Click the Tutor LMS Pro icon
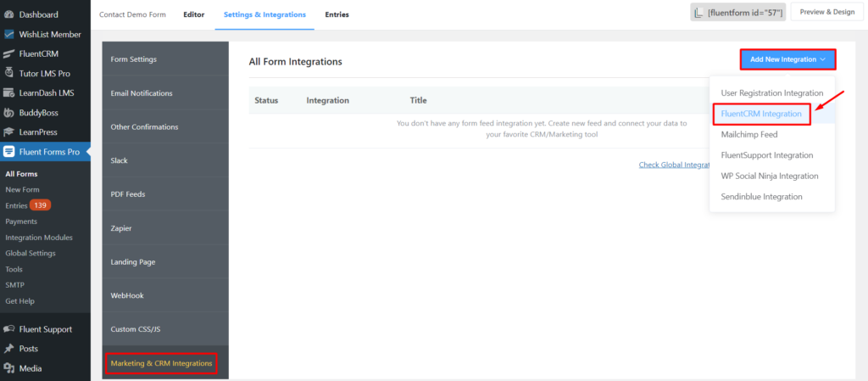Image resolution: width=868 pixels, height=381 pixels. pos(8,73)
